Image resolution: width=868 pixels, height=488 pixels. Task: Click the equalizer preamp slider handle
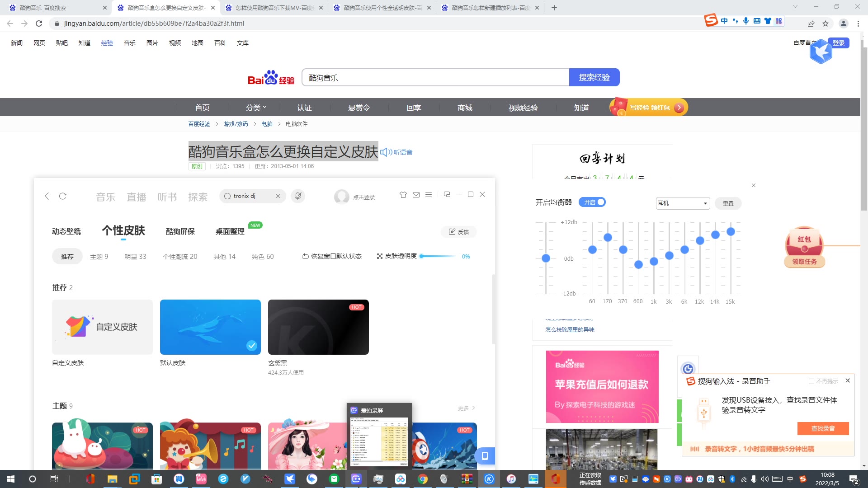tap(546, 258)
